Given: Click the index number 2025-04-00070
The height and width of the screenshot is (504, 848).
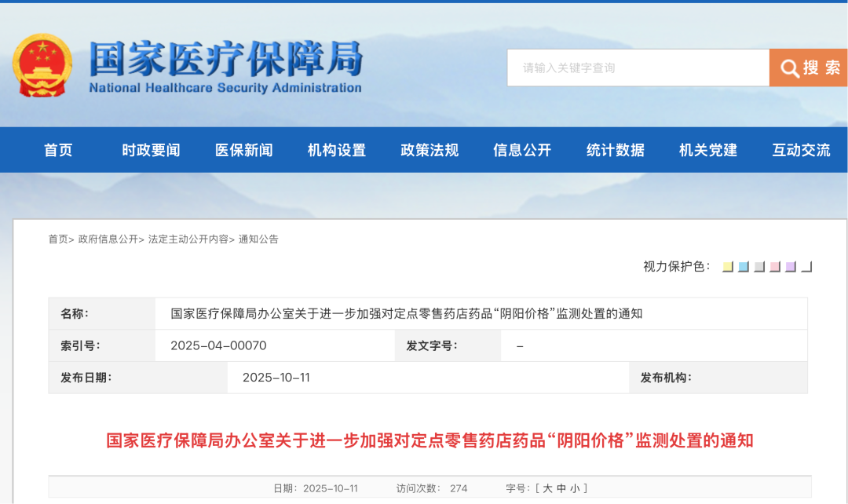Looking at the screenshot, I should 218,345.
